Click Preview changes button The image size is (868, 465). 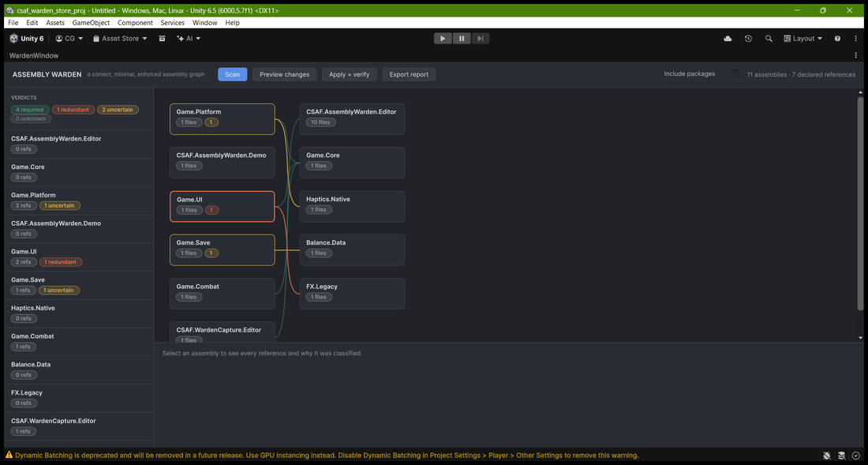285,74
